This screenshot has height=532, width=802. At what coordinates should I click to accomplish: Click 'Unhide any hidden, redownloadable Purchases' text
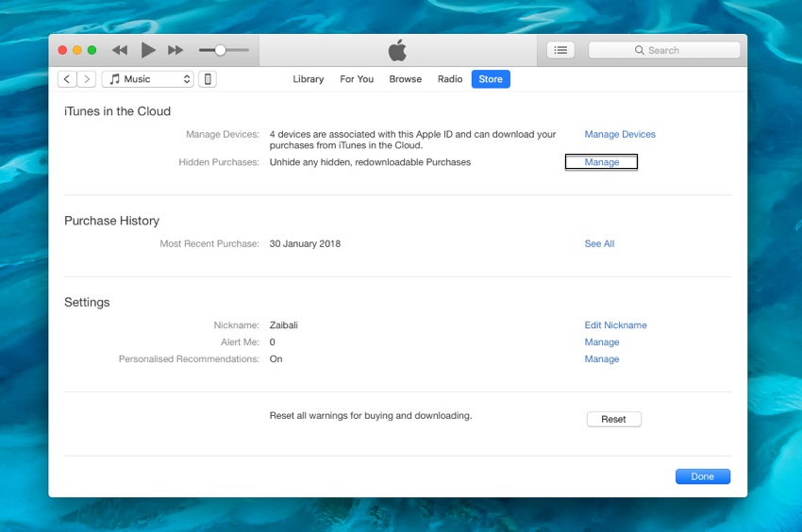pyautogui.click(x=370, y=162)
